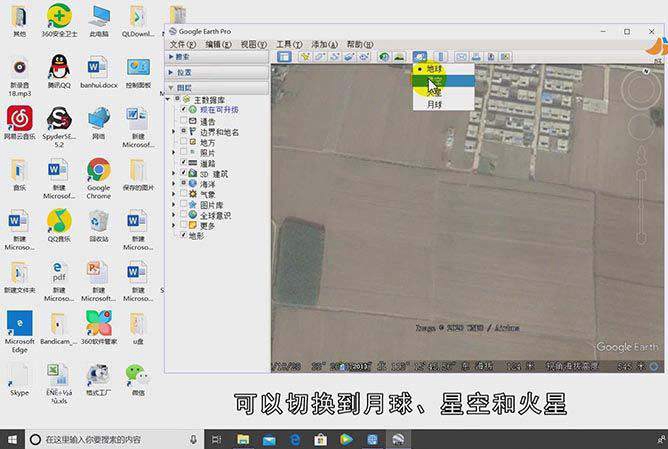Select the Record a Tour camera icon
This screenshot has width=668, height=449.
364,57
